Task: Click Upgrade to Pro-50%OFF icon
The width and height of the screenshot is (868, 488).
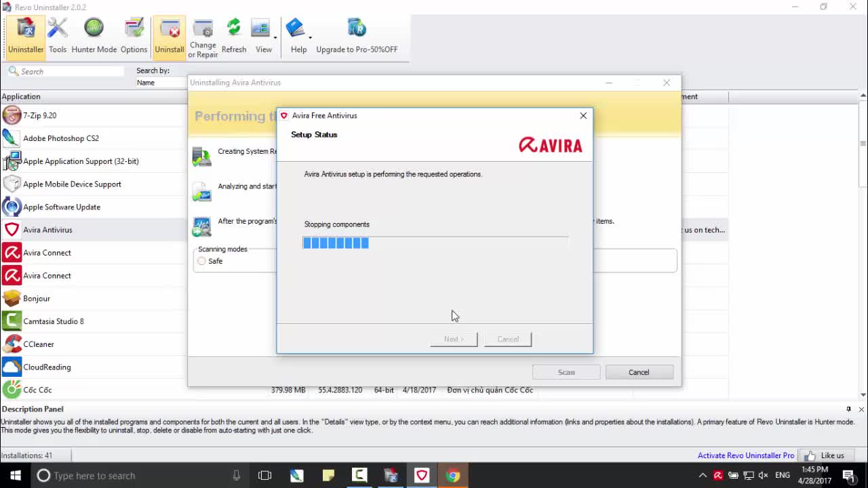Action: (x=357, y=37)
